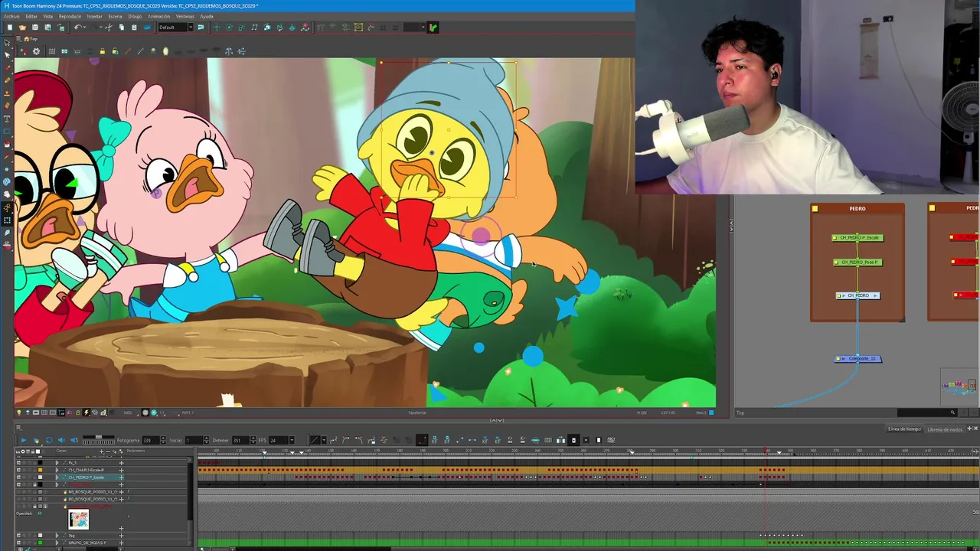Open the dropdown arrow beside the line ease icon
Viewport: 980px width, 551px height.
pos(324,440)
